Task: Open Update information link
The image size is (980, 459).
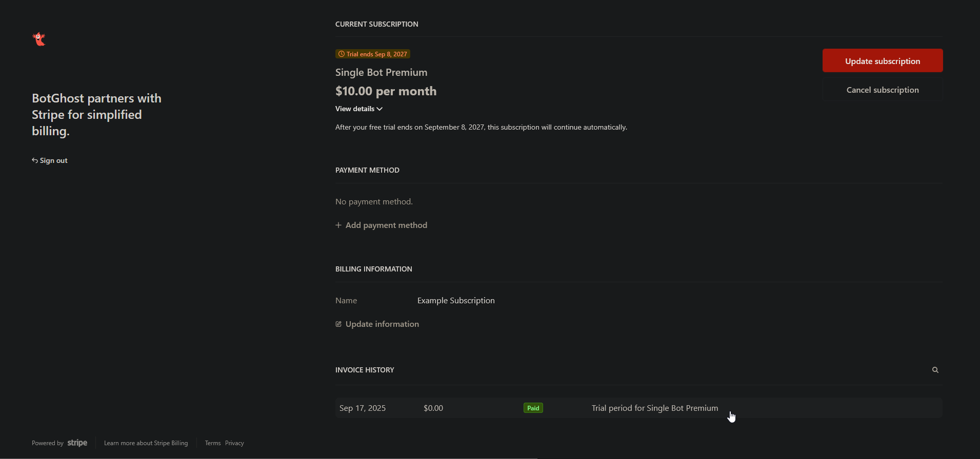Action: coord(382,324)
